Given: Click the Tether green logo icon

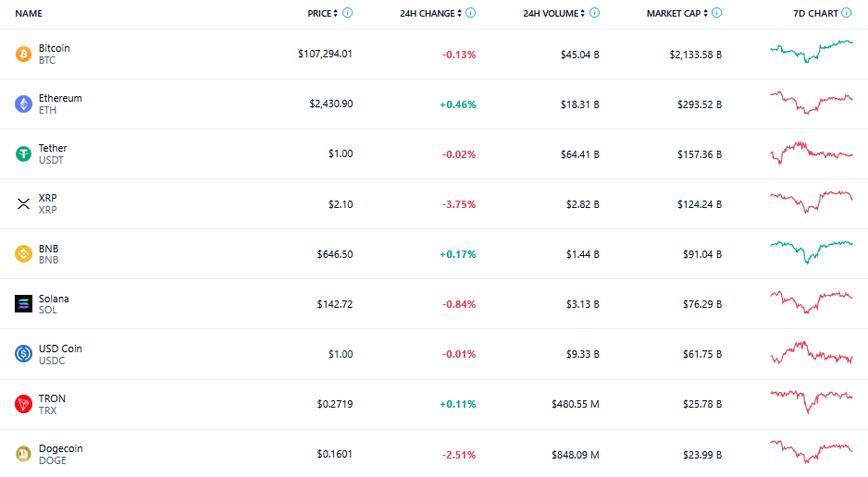Looking at the screenshot, I should (23, 153).
